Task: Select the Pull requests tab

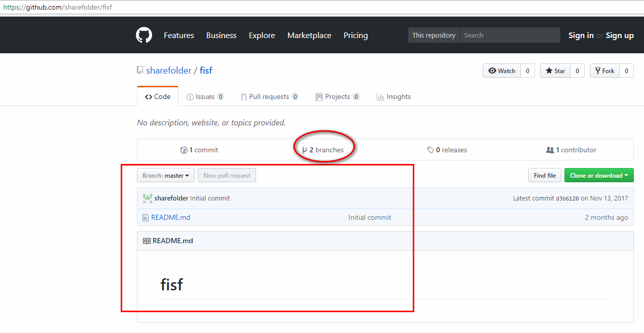Action: [270, 96]
